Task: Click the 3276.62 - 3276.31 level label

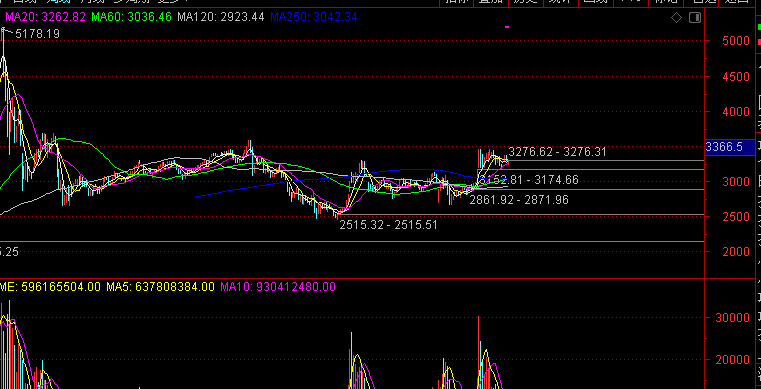Action: pyautogui.click(x=558, y=152)
